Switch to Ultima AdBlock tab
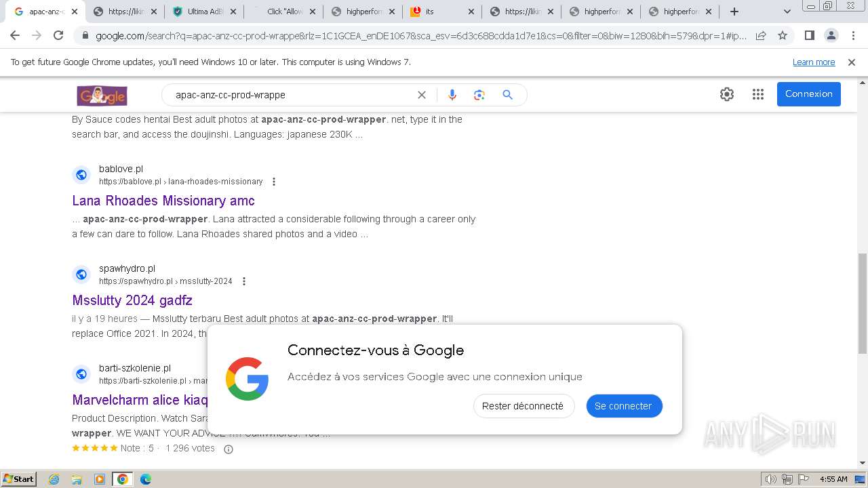868x488 pixels. click(203, 12)
